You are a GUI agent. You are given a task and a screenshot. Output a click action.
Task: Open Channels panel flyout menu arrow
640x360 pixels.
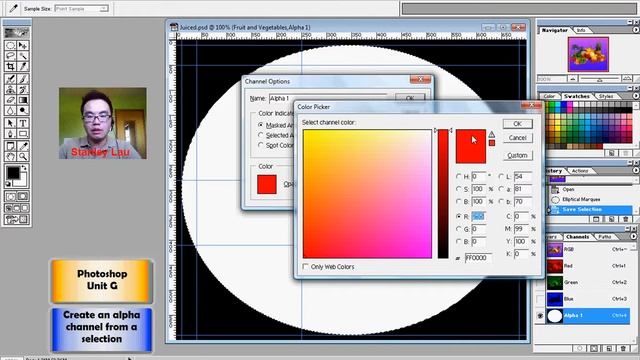tap(633, 236)
